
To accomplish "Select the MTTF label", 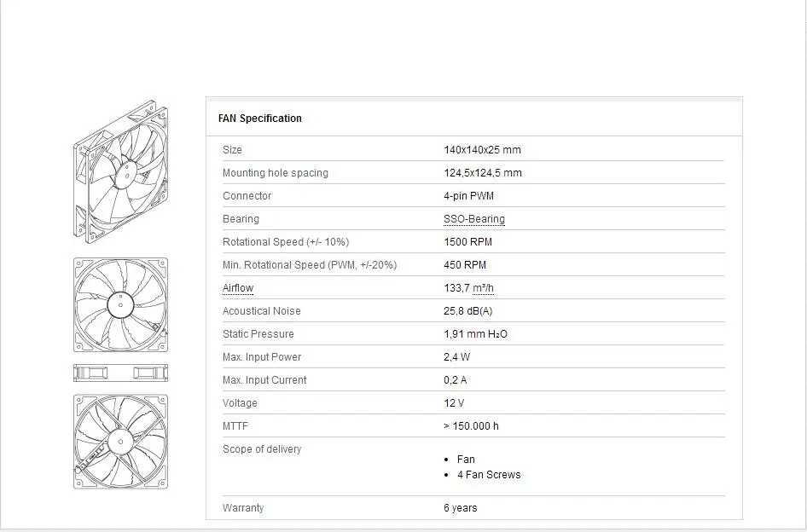I will click(235, 426).
